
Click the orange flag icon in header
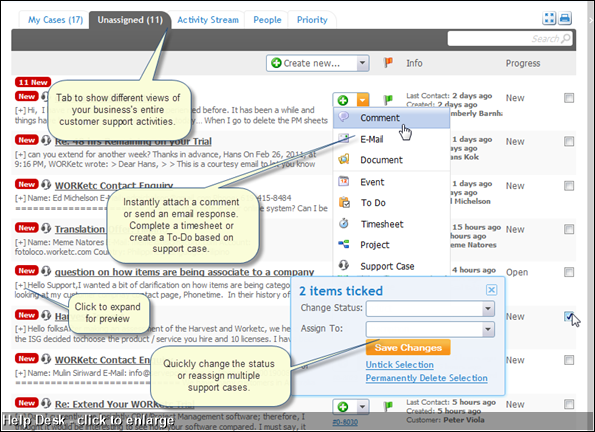[388, 63]
